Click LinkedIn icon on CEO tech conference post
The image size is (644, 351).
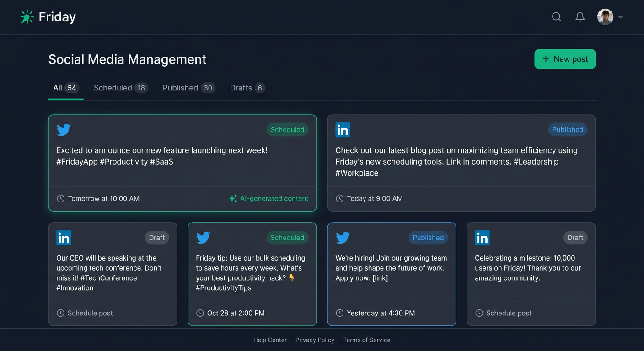point(64,238)
